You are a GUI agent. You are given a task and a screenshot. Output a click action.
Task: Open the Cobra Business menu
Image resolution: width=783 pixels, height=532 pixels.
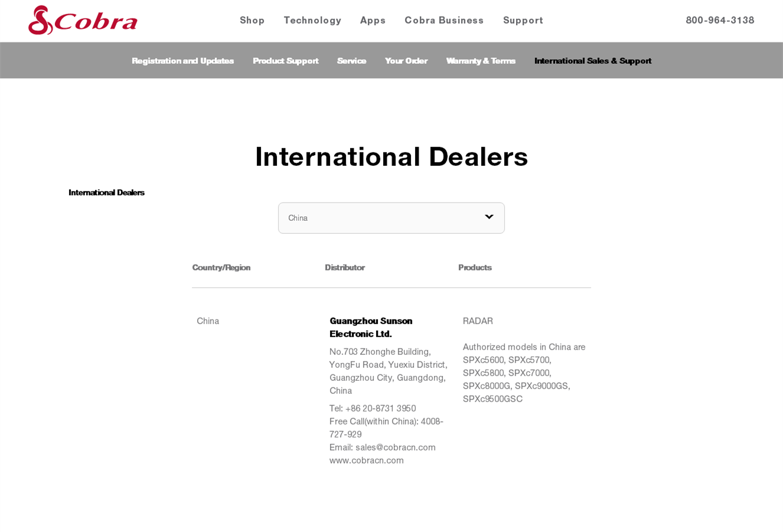tap(444, 20)
